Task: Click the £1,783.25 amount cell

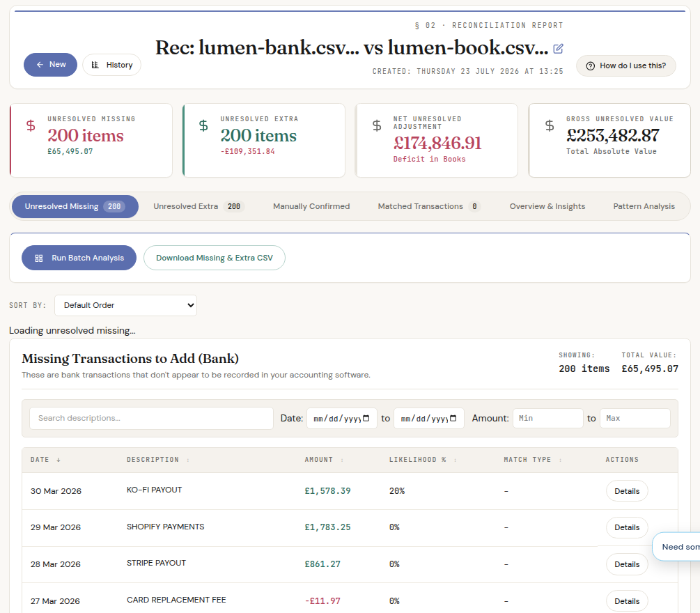Action: point(327,527)
